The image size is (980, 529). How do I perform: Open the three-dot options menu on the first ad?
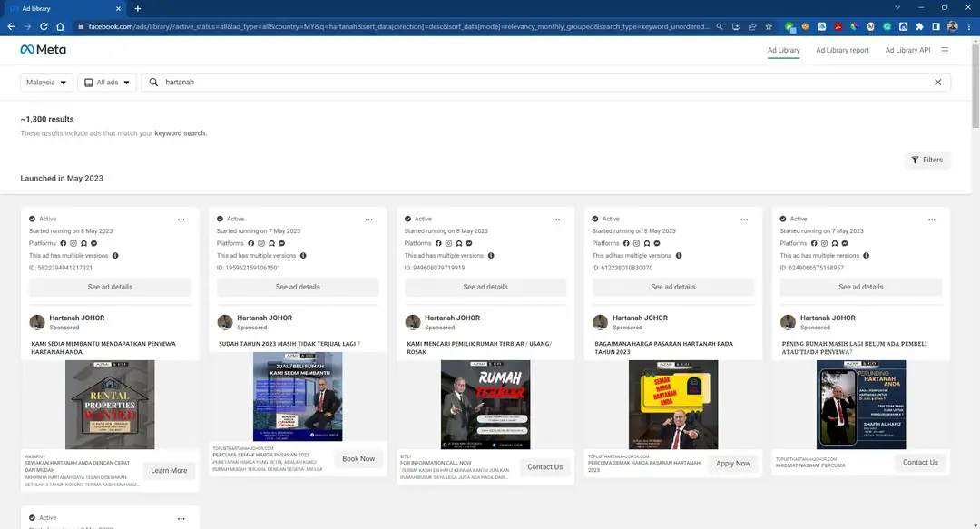coord(181,220)
